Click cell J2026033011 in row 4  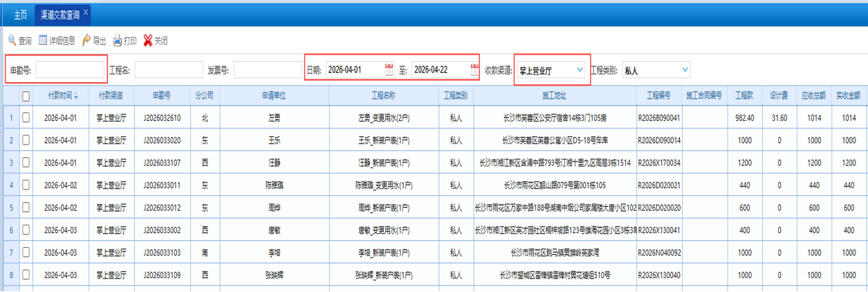162,185
